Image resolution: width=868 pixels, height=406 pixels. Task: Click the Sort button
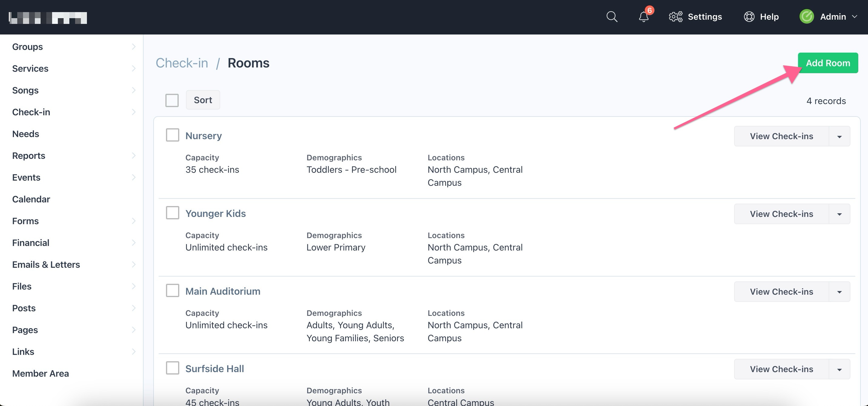[x=203, y=100]
